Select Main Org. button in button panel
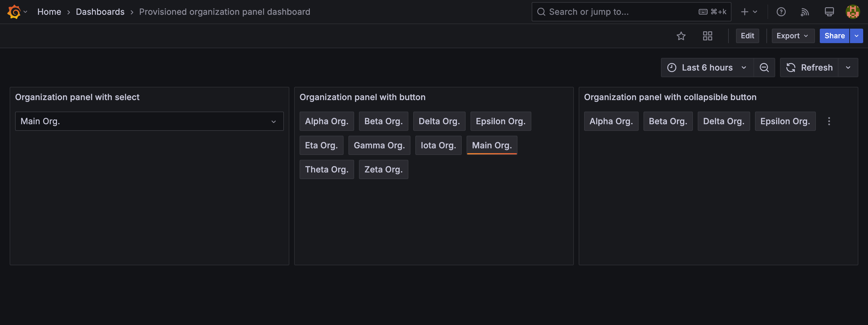Screen dimensions: 868x325 pos(492,145)
